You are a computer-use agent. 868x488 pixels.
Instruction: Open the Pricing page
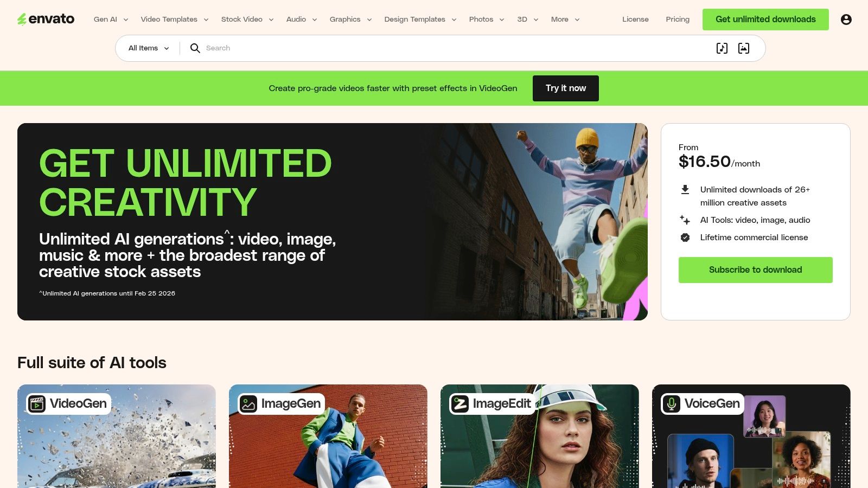coord(677,19)
